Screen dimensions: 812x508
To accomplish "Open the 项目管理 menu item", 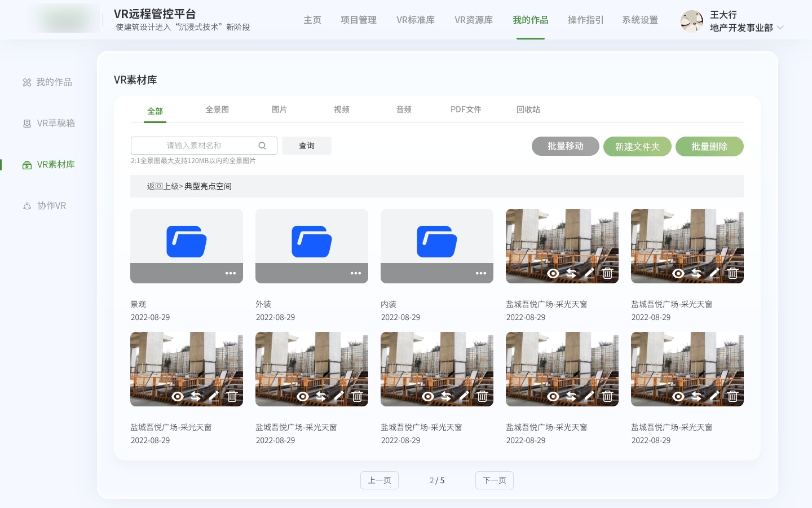I will pos(359,20).
